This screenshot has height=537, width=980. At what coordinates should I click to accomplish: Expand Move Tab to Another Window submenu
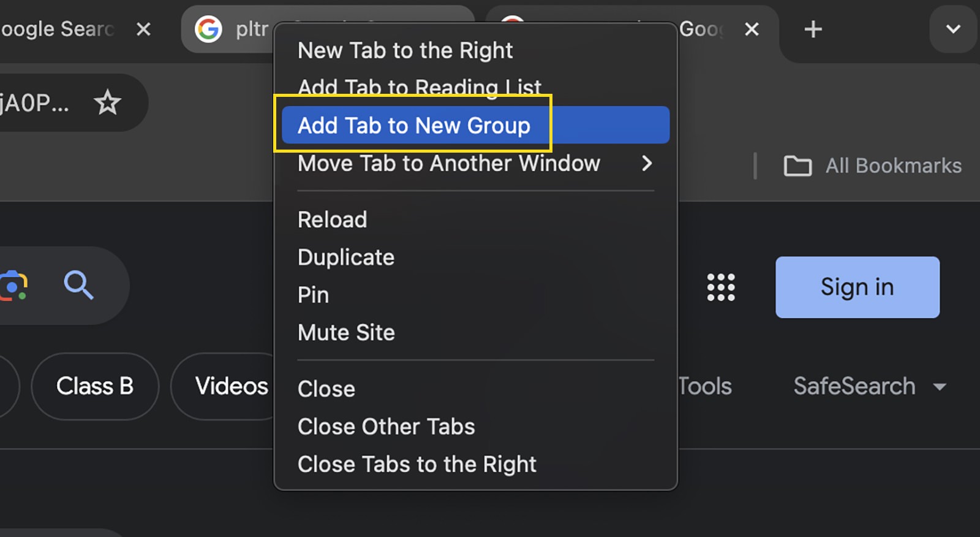tap(475, 163)
